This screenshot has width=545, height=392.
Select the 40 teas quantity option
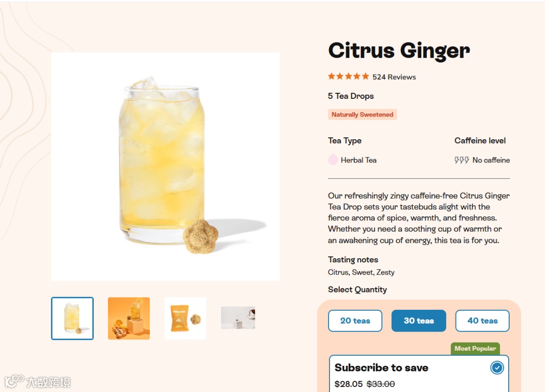482,321
